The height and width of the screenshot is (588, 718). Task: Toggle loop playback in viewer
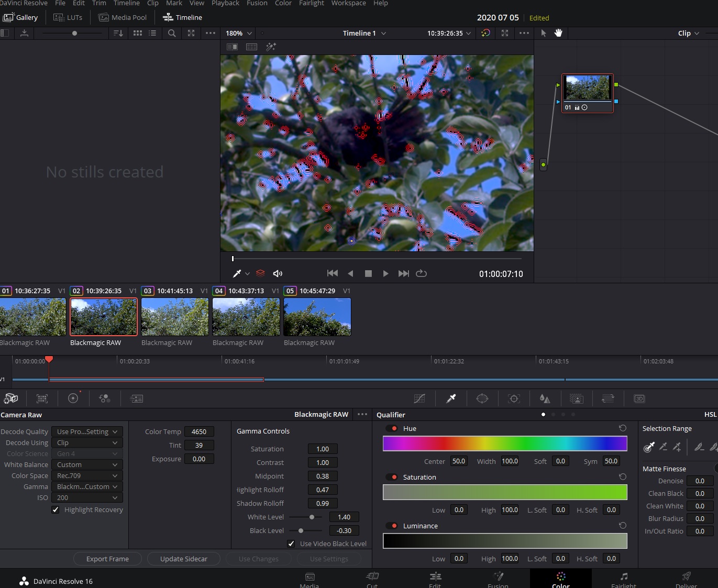point(421,273)
